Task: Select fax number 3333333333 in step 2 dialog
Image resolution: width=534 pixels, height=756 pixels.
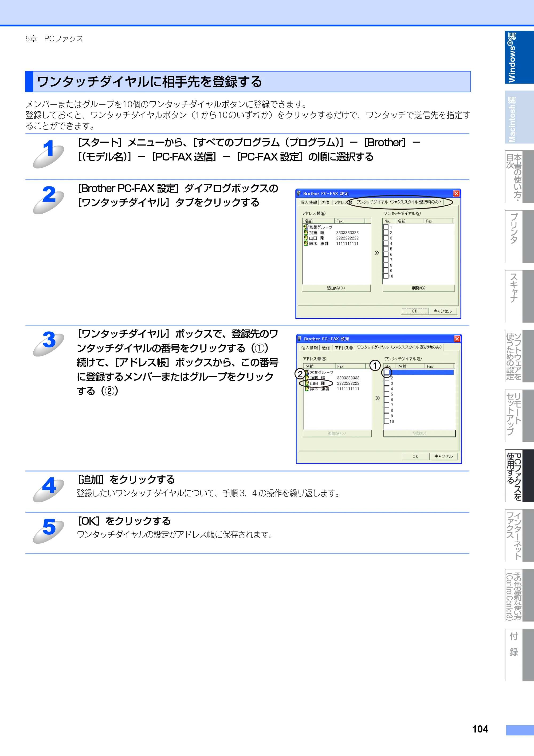Action: [347, 233]
